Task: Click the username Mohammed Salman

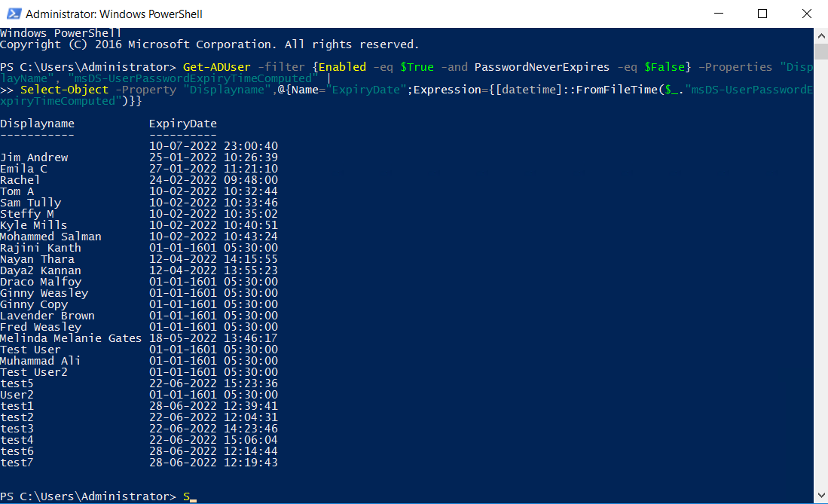Action: [x=50, y=236]
